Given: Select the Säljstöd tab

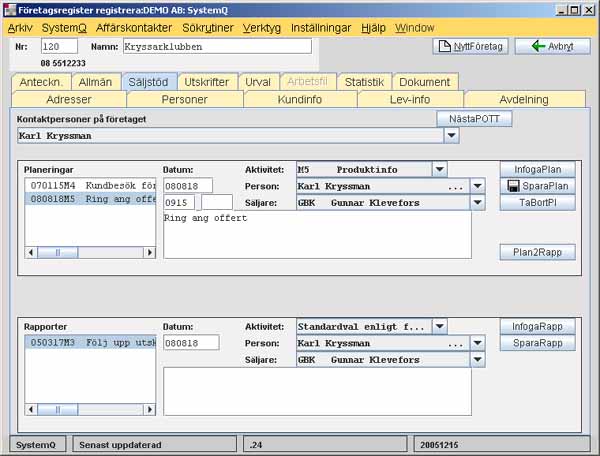Looking at the screenshot, I should (148, 82).
